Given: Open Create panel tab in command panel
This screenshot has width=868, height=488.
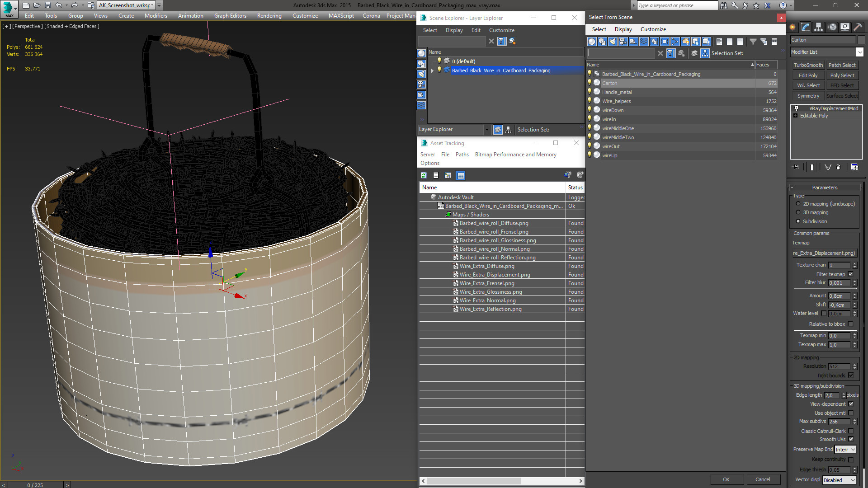Looking at the screenshot, I should point(793,27).
